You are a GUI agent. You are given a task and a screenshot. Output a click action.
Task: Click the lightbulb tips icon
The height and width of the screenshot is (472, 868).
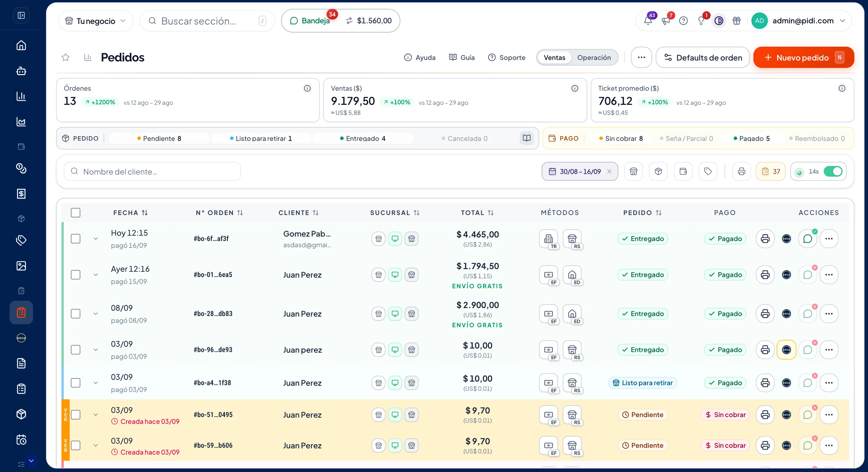coord(701,21)
